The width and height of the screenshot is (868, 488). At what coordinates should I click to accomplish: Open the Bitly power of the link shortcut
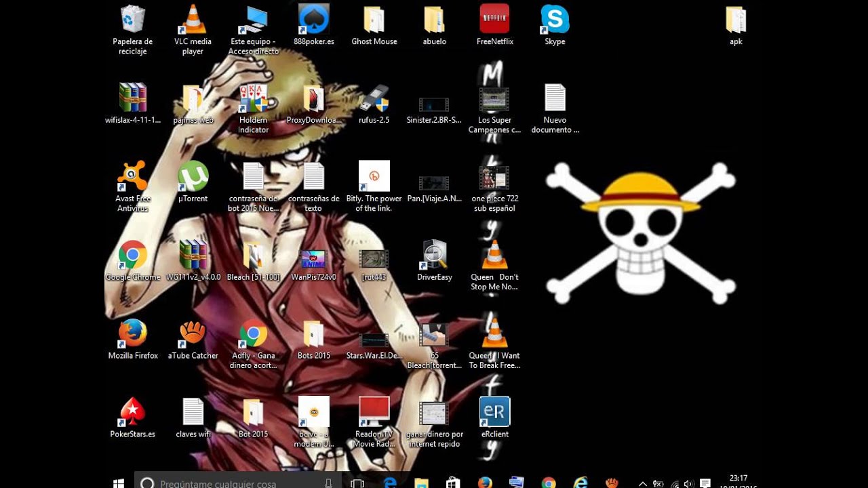pos(374,187)
